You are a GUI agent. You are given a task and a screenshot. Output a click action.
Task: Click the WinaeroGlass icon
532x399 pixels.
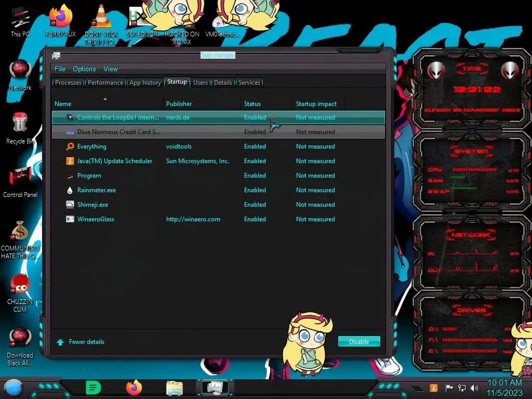click(70, 219)
